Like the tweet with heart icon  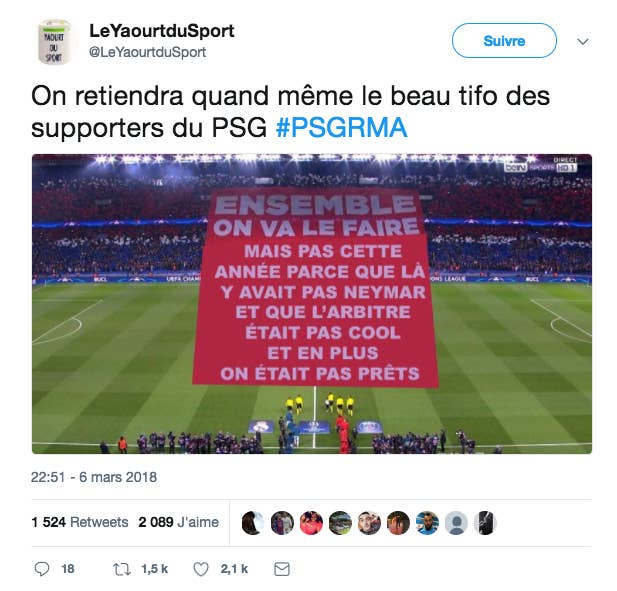click(x=201, y=569)
